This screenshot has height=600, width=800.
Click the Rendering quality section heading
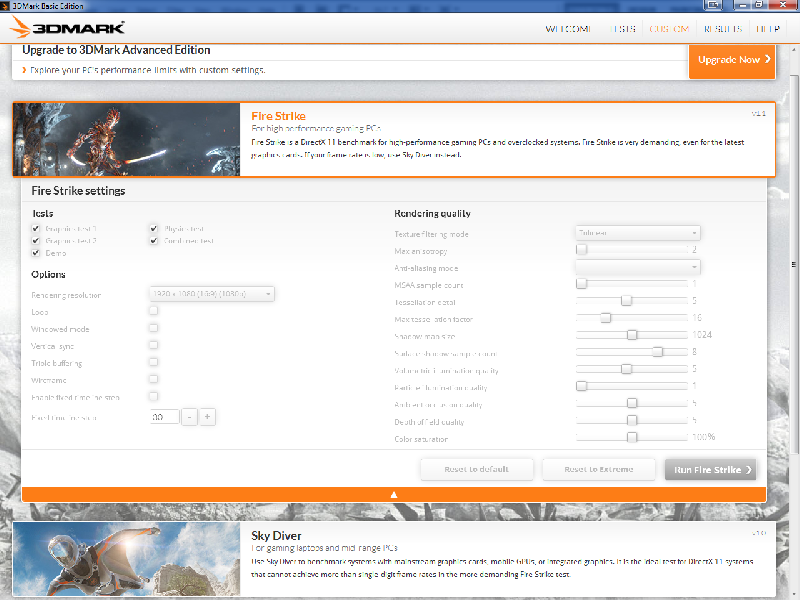coord(432,214)
